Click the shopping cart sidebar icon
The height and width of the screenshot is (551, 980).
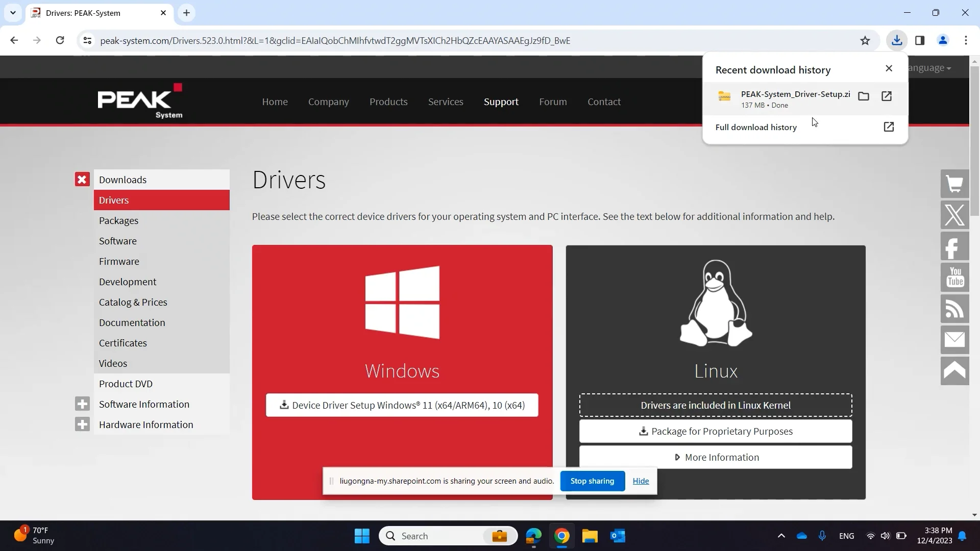[x=954, y=184]
